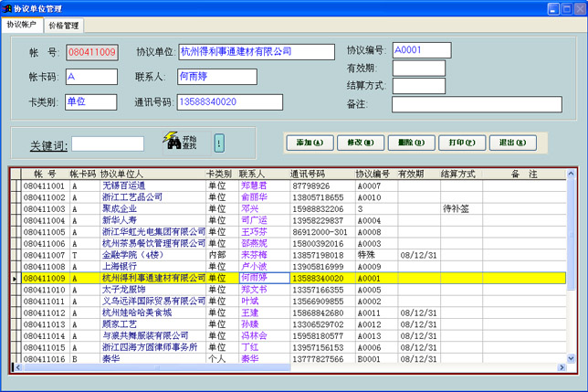Click row selector of 无锡百运通 row

click(x=14, y=185)
